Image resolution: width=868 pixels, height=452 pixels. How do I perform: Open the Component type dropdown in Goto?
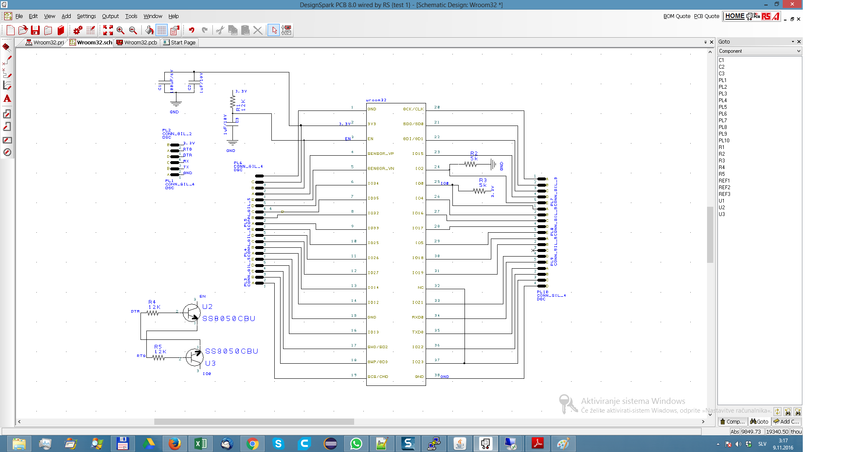(x=760, y=51)
